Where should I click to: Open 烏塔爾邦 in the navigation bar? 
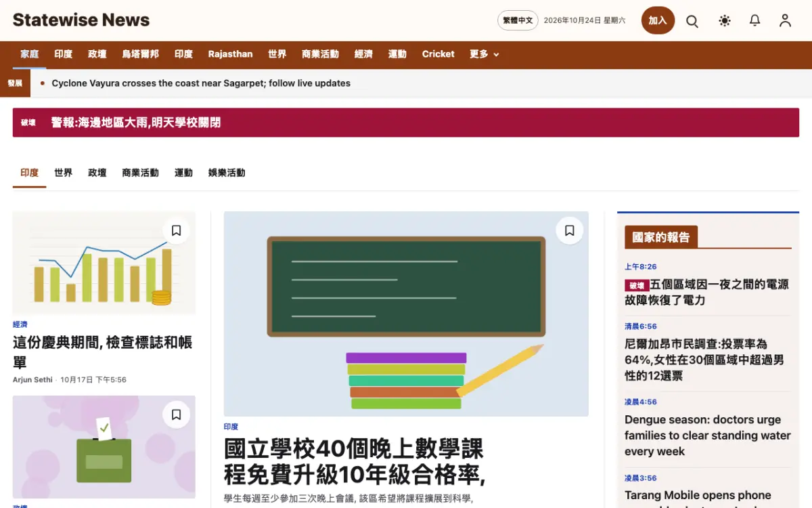(141, 54)
